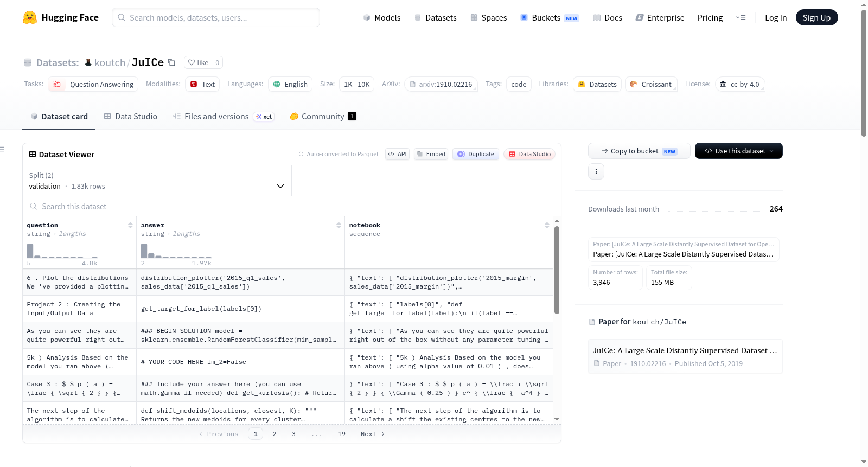Expand the additional navigation menu icon
The height and width of the screenshot is (467, 868).
tap(741, 17)
